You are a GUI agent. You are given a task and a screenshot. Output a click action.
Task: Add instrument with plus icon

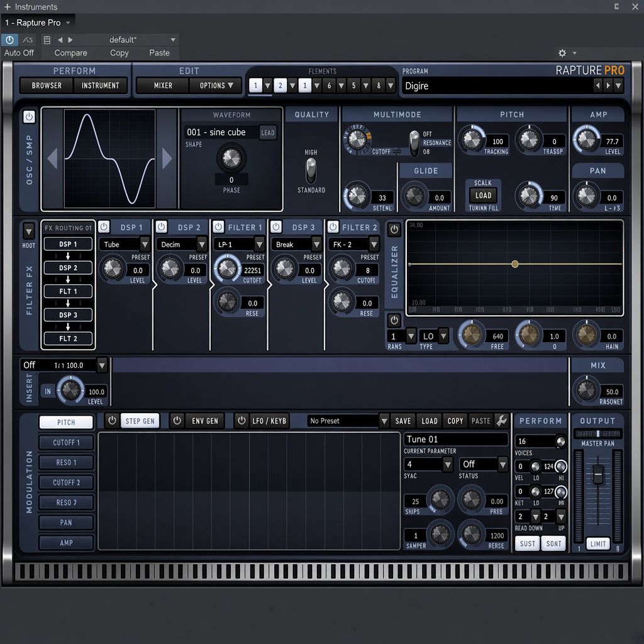tap(8, 7)
